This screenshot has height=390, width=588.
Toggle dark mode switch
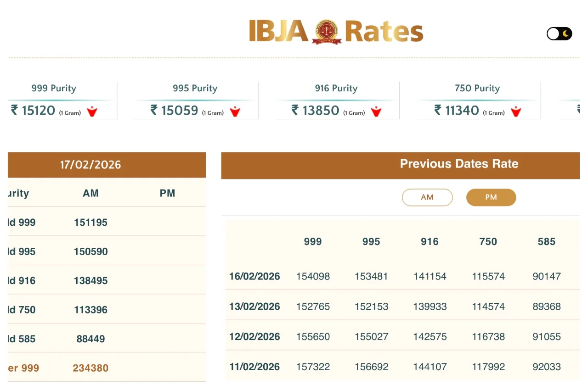[559, 33]
